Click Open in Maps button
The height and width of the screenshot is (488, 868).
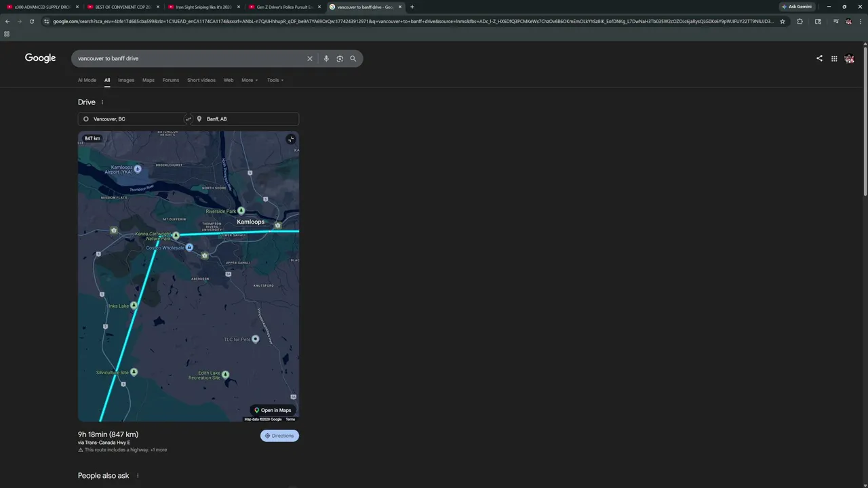click(x=273, y=410)
